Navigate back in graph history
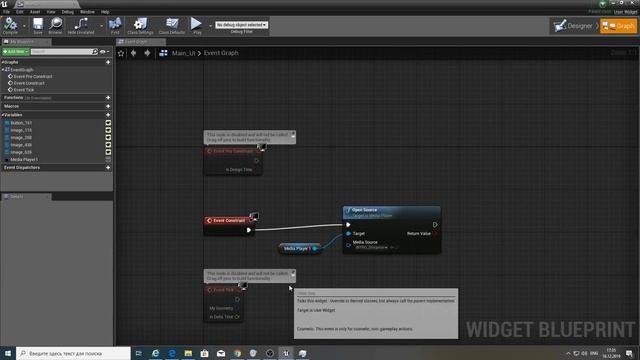 133,53
